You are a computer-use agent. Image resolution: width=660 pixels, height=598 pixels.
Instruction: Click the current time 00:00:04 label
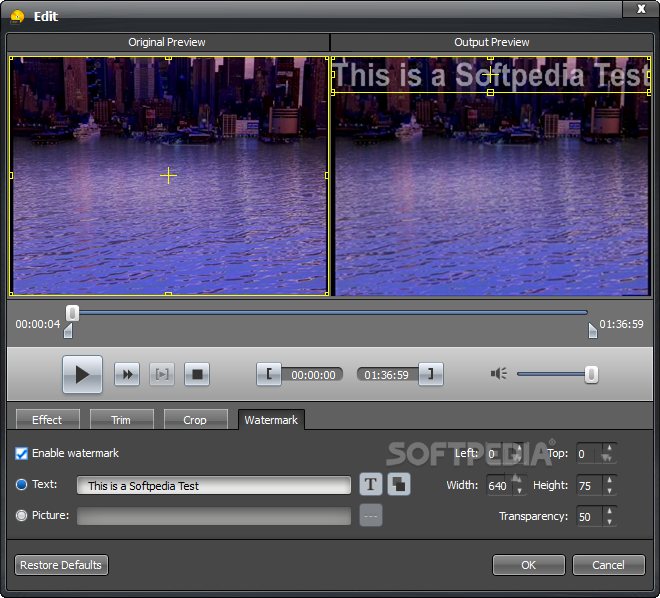tap(38, 324)
